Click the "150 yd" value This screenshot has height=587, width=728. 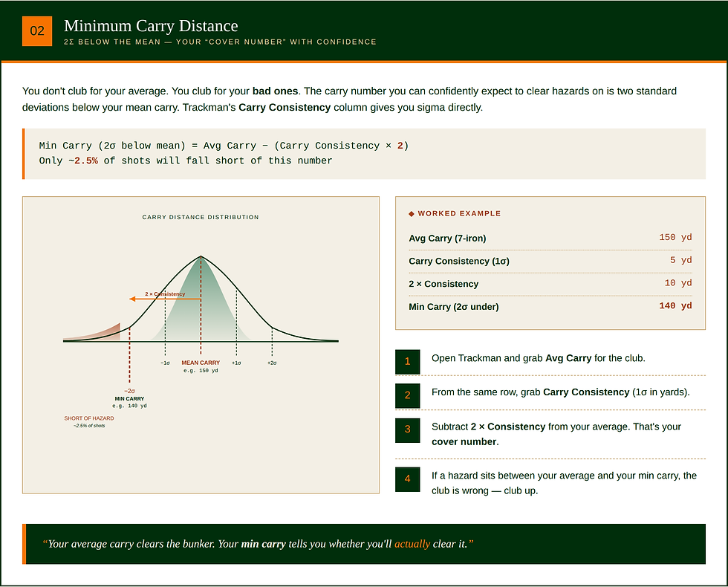(675, 237)
